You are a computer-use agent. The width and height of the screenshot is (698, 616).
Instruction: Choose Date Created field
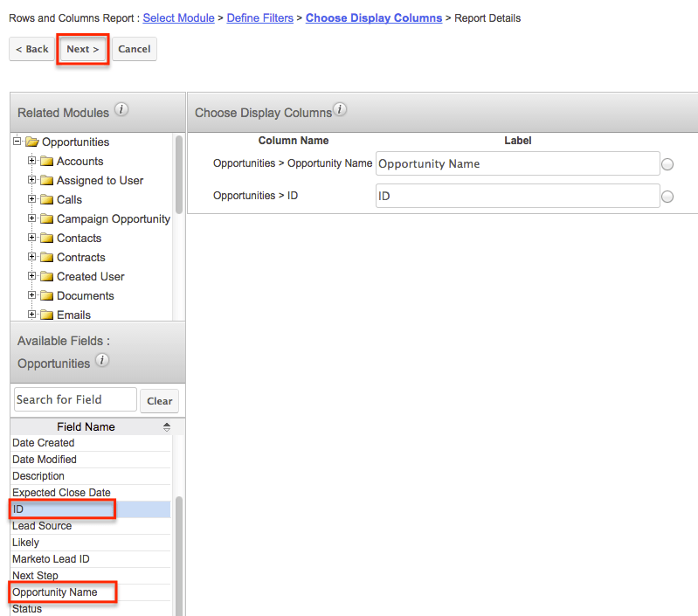(x=90, y=443)
